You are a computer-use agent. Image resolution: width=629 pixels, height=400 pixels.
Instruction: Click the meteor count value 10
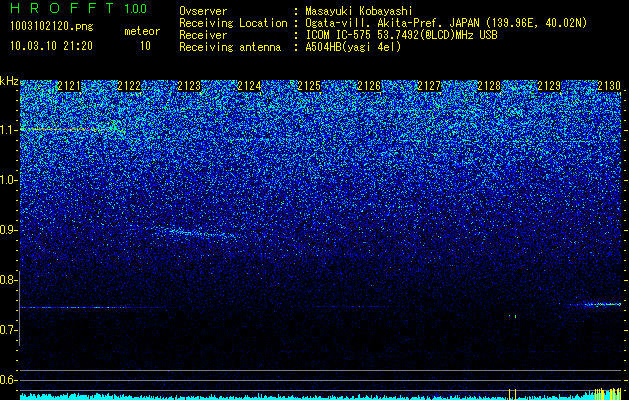(x=145, y=46)
